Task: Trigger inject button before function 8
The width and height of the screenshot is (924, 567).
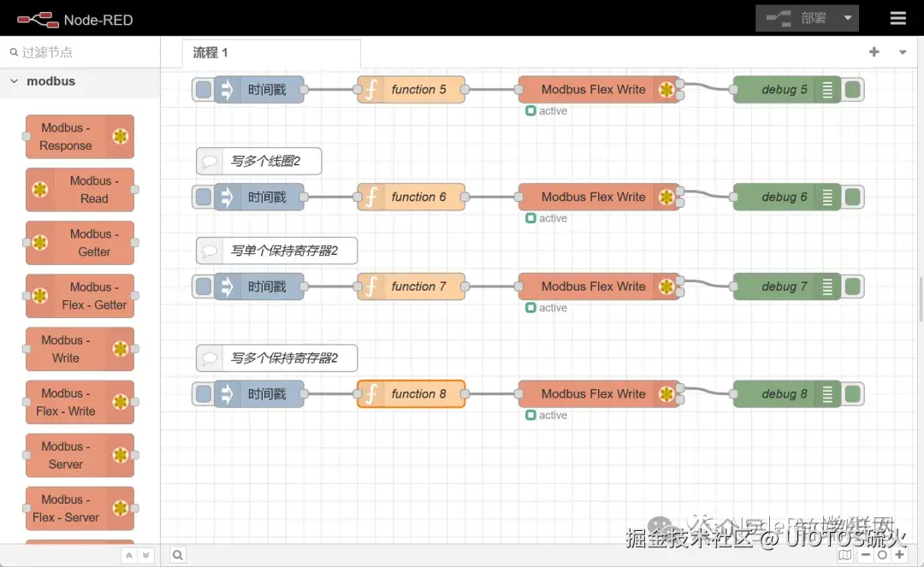Action: click(204, 394)
